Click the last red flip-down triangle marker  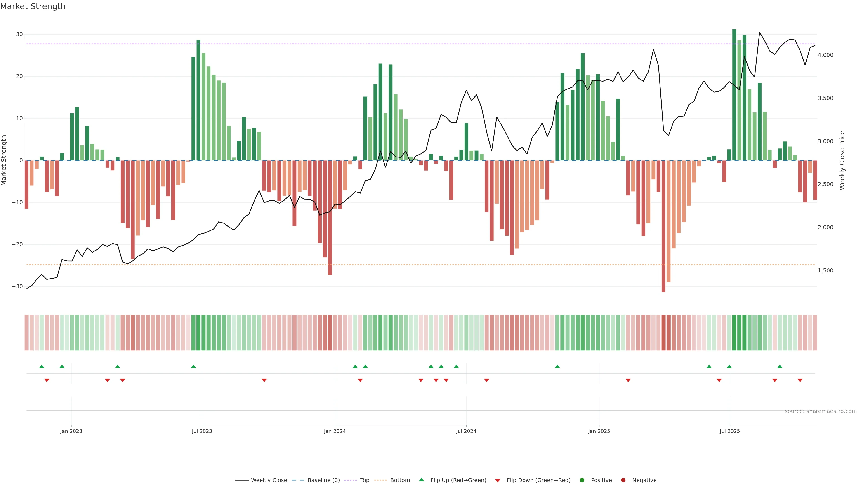click(800, 380)
